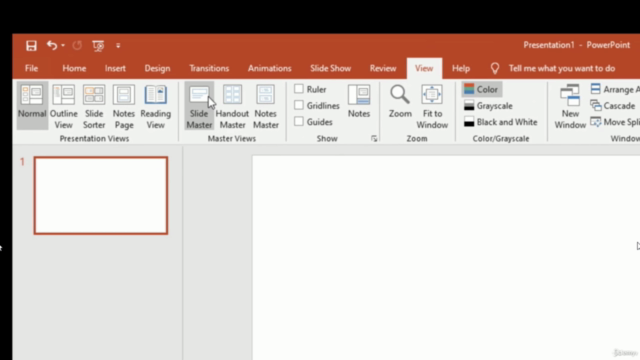The image size is (640, 360).
Task: Click the Redo/Repeat icon
Action: [x=77, y=45]
